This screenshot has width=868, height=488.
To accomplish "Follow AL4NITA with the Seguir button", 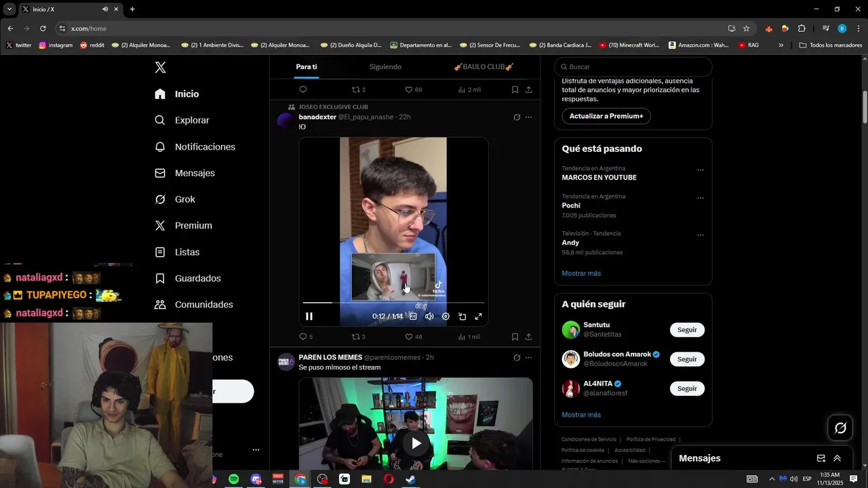I will (x=687, y=388).
